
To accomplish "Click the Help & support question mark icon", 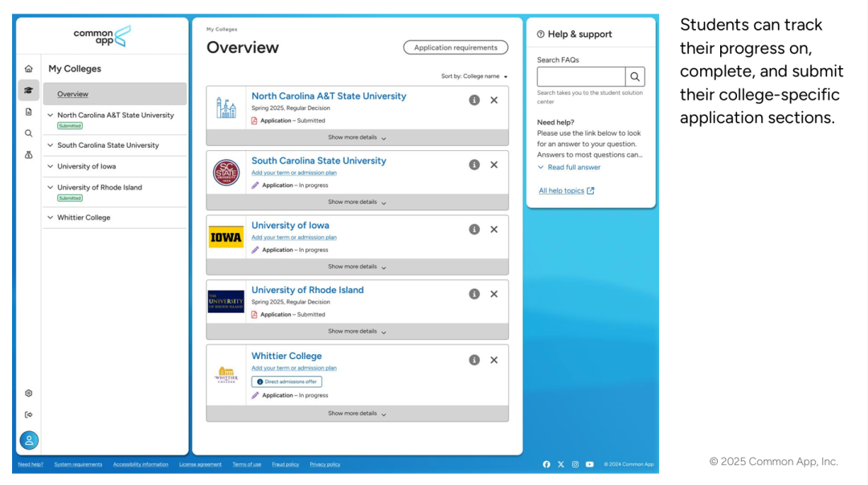I will (x=541, y=35).
